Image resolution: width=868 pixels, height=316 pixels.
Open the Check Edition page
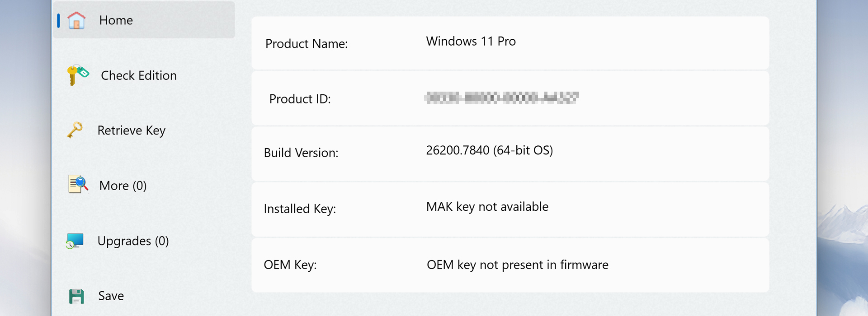139,75
